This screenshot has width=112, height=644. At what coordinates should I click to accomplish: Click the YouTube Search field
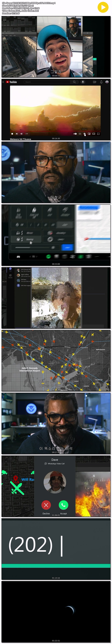47,82
